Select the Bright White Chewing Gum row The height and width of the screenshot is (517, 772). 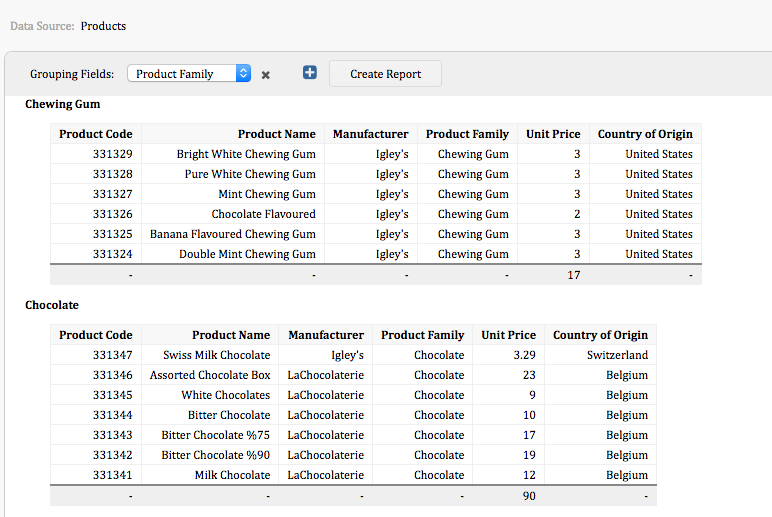pyautogui.click(x=376, y=154)
